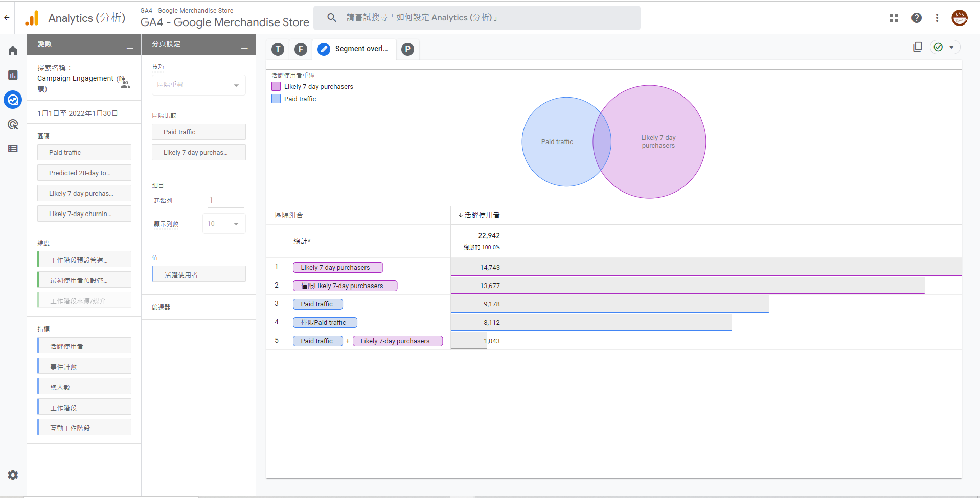Select Paid traffic segment in 變數 panel

pyautogui.click(x=84, y=152)
